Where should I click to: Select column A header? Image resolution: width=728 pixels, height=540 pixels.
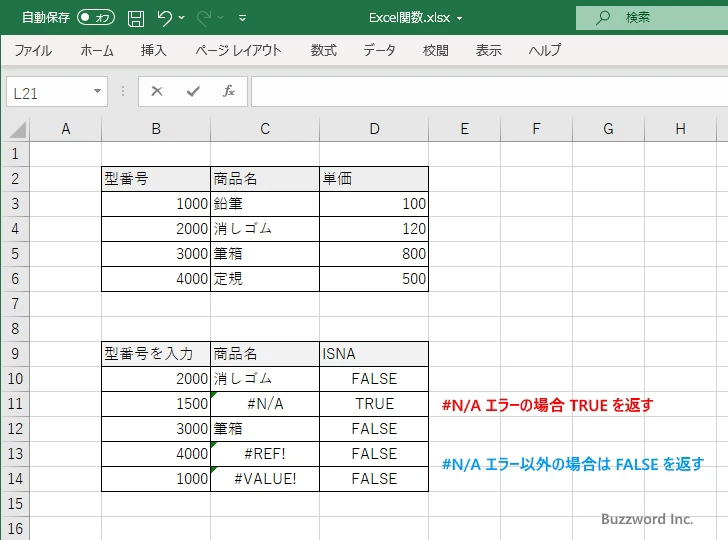(65, 129)
